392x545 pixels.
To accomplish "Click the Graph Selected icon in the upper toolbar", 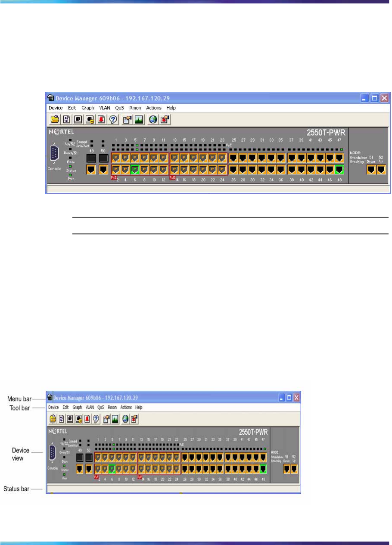I will click(139, 120).
